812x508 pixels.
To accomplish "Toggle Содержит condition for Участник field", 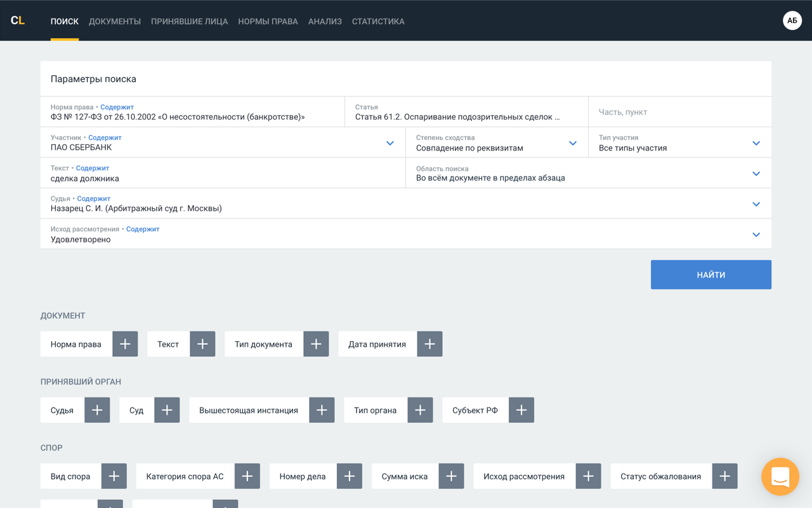I will point(105,138).
